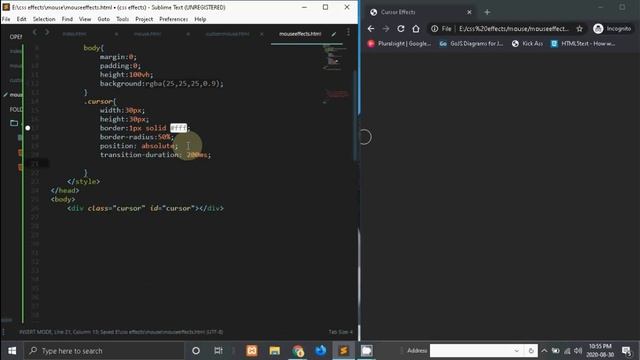Go to next tab with the right arrow

click(x=47, y=32)
